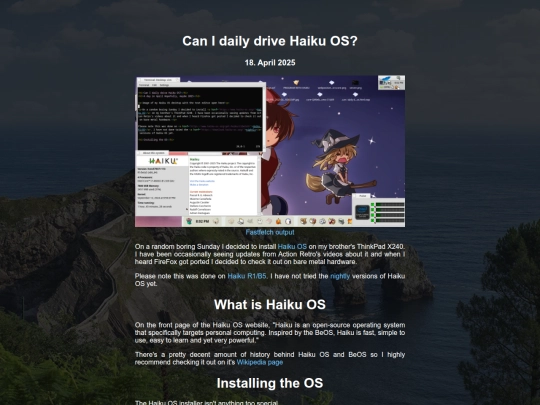Image resolution: width=540 pixels, height=405 pixels.
Task: Open the Haiku desktop screenshot image
Action: pos(270,151)
